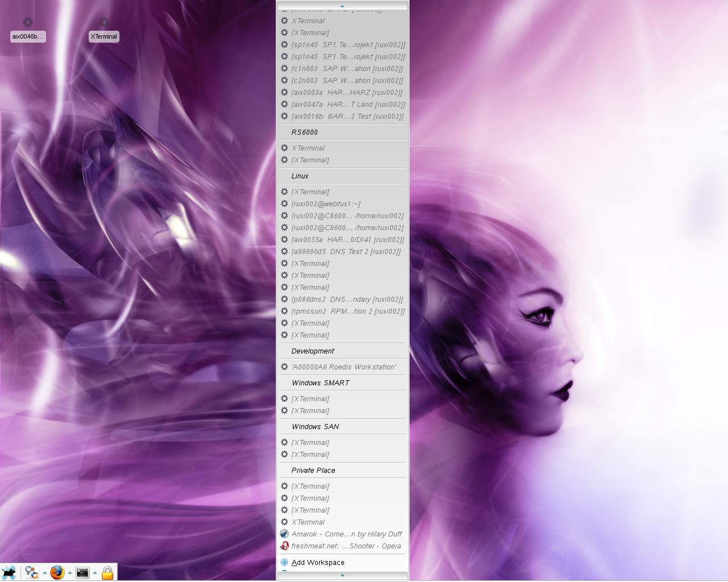Open the terminal launcher in the panel
The height and width of the screenshot is (582, 728).
tap(82, 572)
